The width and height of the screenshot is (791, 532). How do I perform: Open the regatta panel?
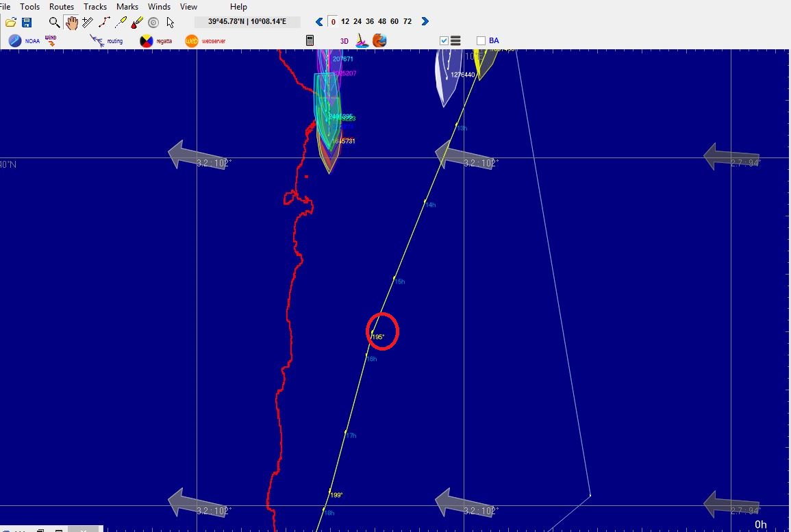(x=156, y=41)
